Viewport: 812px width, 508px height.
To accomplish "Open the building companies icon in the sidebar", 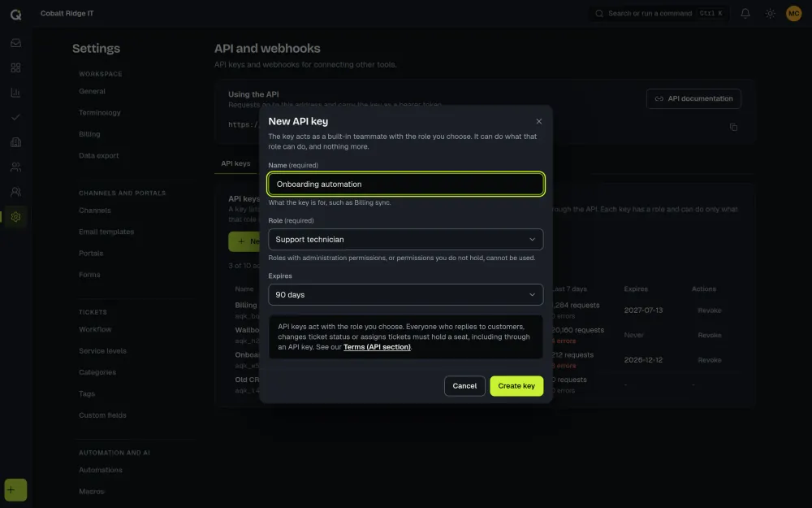I will click(x=15, y=142).
